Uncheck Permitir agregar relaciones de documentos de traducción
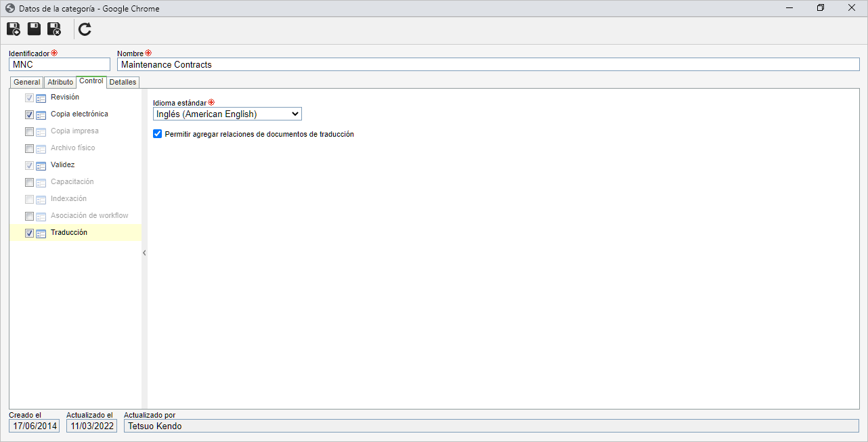This screenshot has width=868, height=442. click(x=158, y=134)
